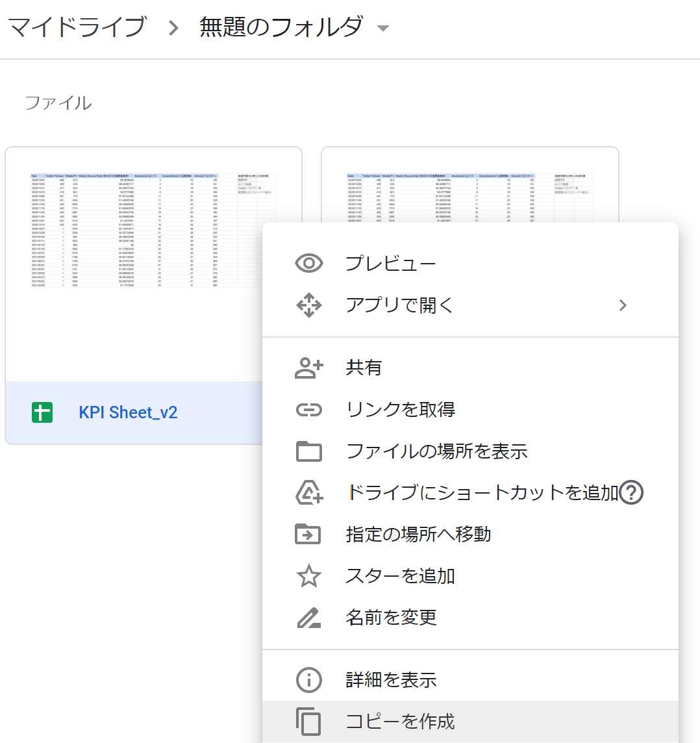Choose ファイルの場所を表示 menu entry
700x743 pixels.
click(470, 451)
